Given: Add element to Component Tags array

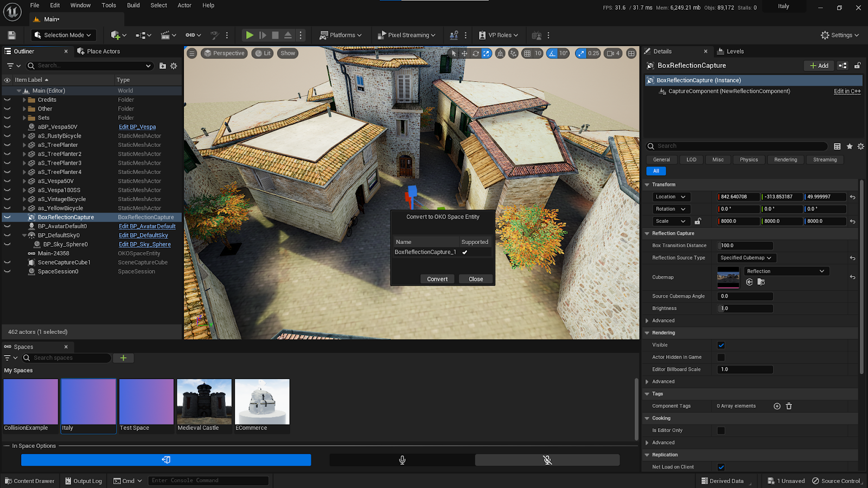Looking at the screenshot, I should 777,406.
